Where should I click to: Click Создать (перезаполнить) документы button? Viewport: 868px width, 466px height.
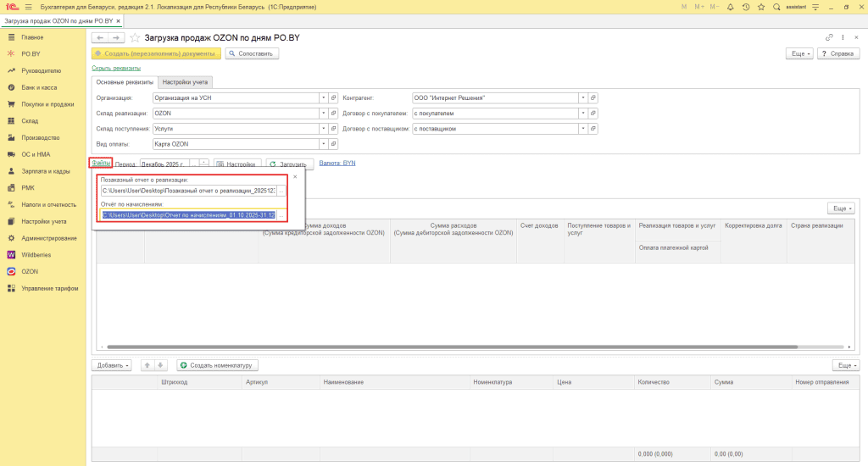(156, 53)
